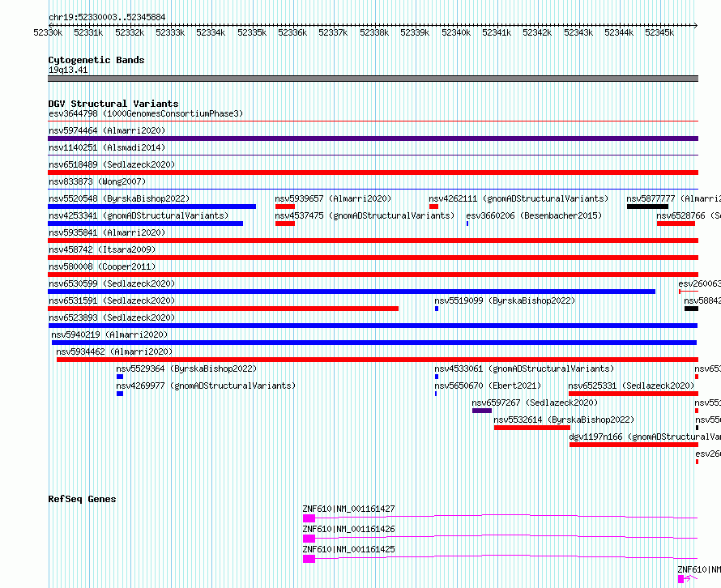Click the esv3644798 (1000GenomesConsortiumPhase3) variant label
Viewport: 721px width, 588px height.
coord(146,113)
